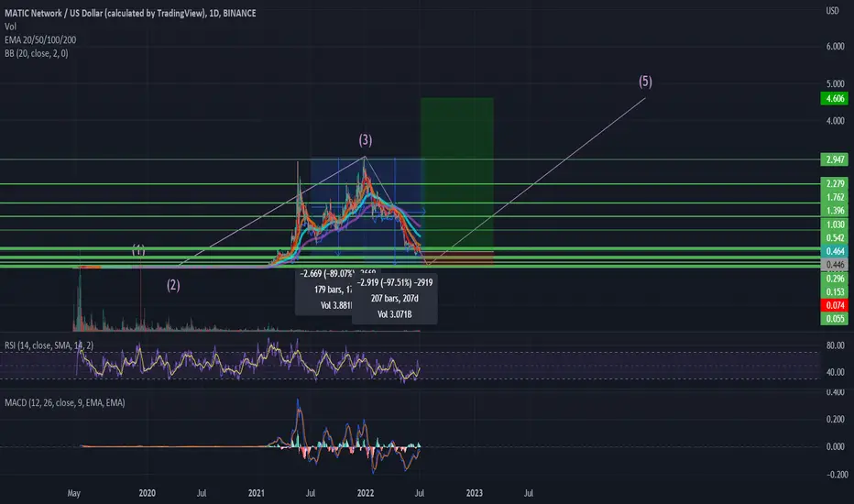Click the Vol 3.071B text
This screenshot has height=504, width=854.
pos(394,313)
